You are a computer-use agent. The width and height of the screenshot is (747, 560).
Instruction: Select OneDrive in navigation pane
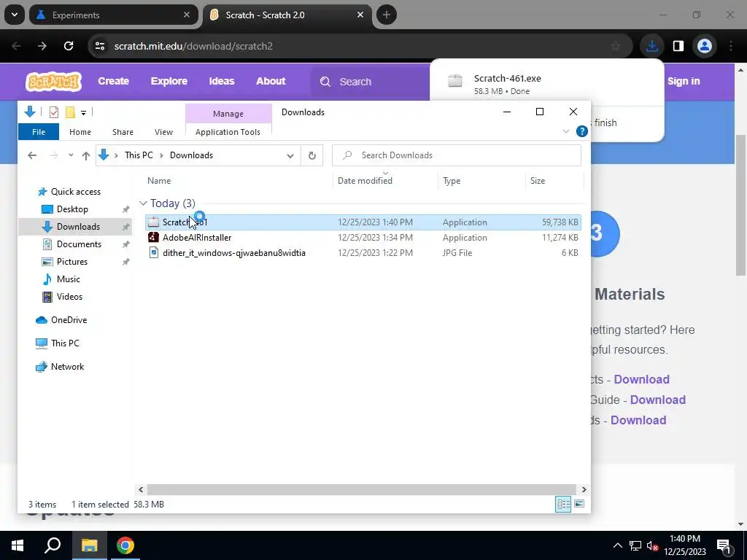point(69,320)
